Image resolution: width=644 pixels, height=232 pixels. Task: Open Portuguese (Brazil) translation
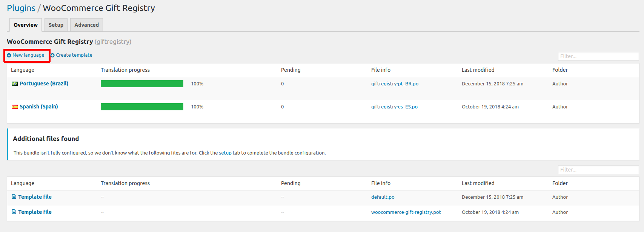point(44,84)
